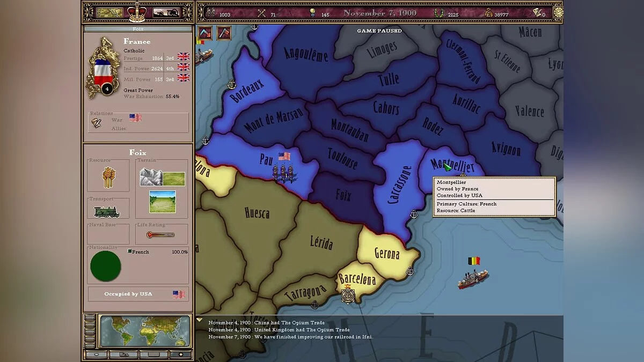Image resolution: width=644 pixels, height=362 pixels.
Task: Click the wheat resource icon for Foix
Action: click(x=109, y=177)
